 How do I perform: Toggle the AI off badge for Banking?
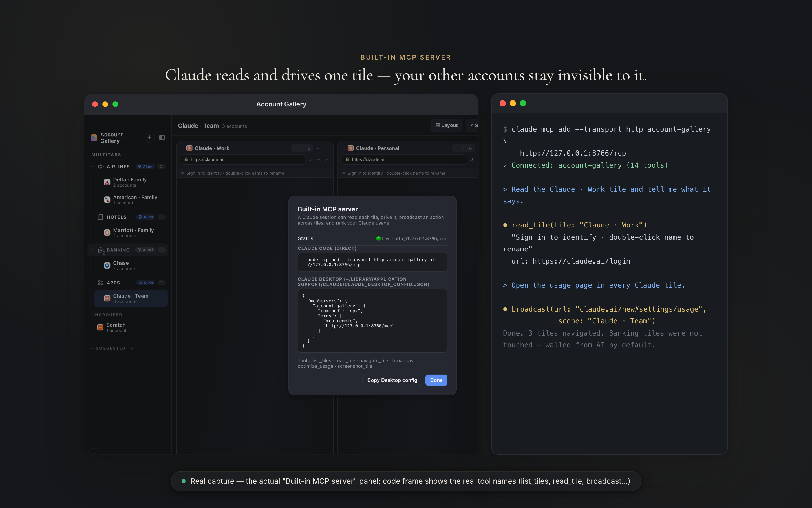click(145, 250)
